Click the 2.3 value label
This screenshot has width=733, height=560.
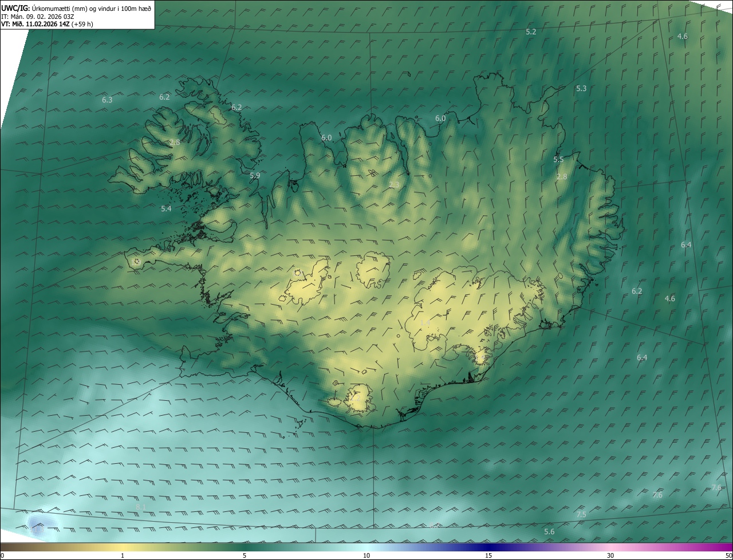(394, 184)
